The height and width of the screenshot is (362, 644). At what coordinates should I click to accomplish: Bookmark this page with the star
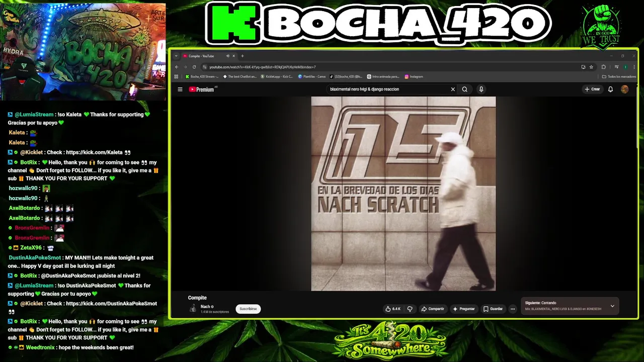591,67
